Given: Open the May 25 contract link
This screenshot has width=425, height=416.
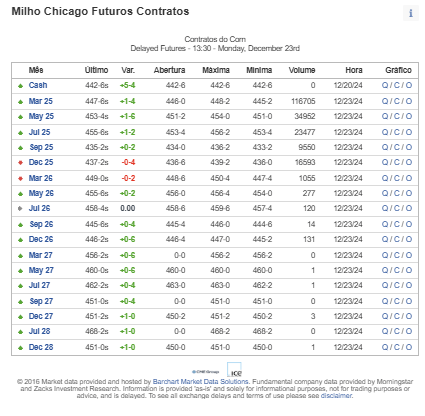Looking at the screenshot, I should [41, 116].
